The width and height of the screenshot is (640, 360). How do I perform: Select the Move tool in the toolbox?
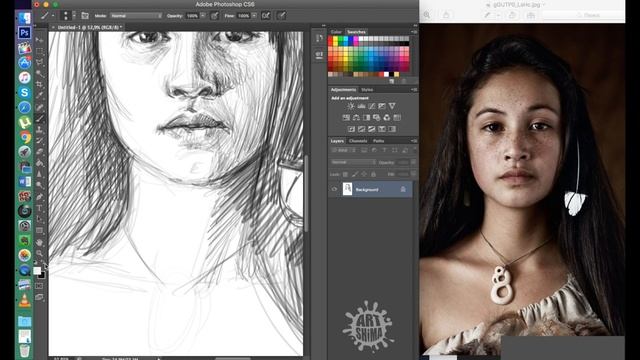pyautogui.click(x=40, y=40)
